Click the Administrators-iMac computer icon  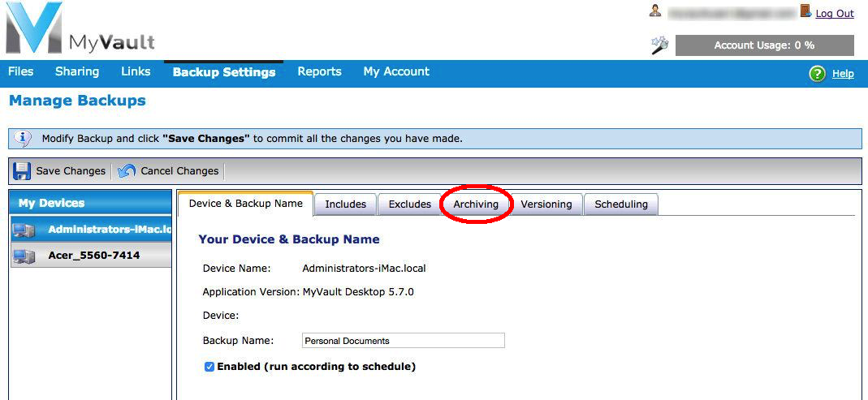pyautogui.click(x=24, y=230)
